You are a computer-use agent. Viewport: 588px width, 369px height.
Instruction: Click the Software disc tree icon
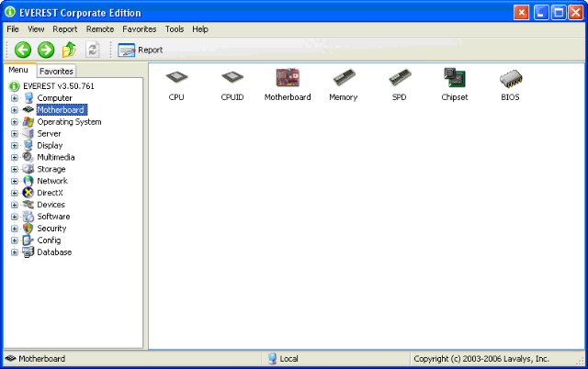tap(28, 217)
